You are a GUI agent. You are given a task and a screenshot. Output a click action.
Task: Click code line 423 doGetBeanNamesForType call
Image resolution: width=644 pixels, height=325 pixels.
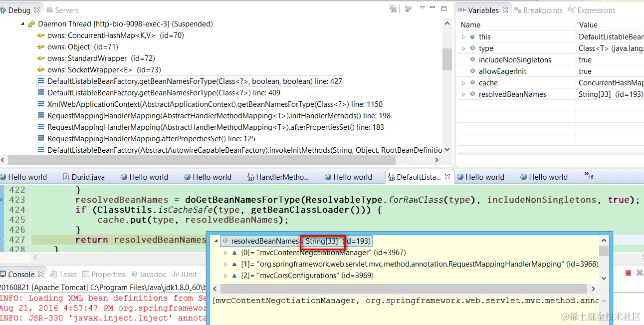tap(358, 200)
